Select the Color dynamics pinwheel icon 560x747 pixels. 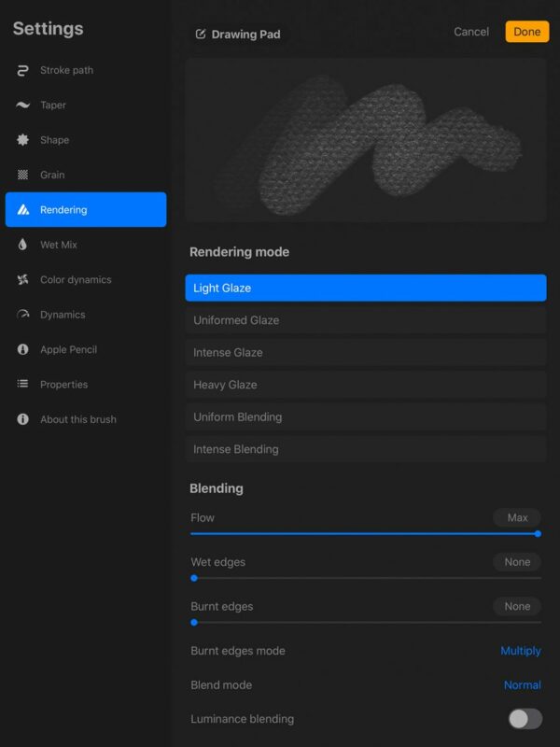pos(22,280)
